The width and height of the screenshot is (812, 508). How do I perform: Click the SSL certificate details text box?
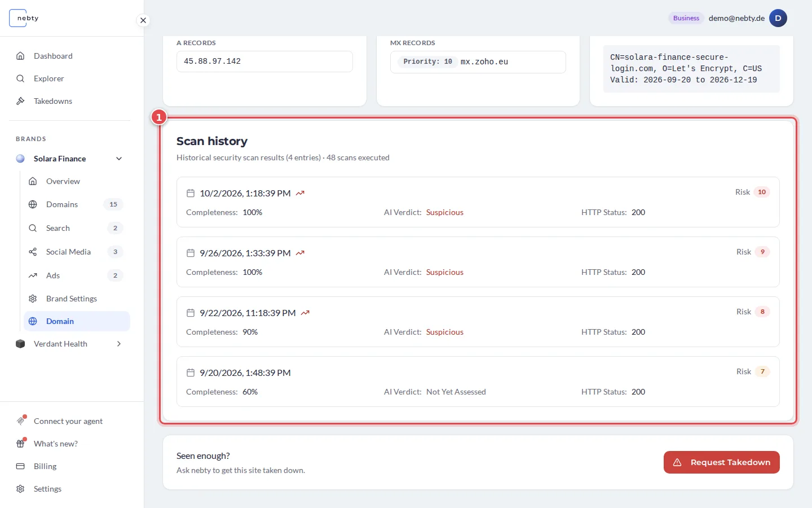[x=691, y=69]
